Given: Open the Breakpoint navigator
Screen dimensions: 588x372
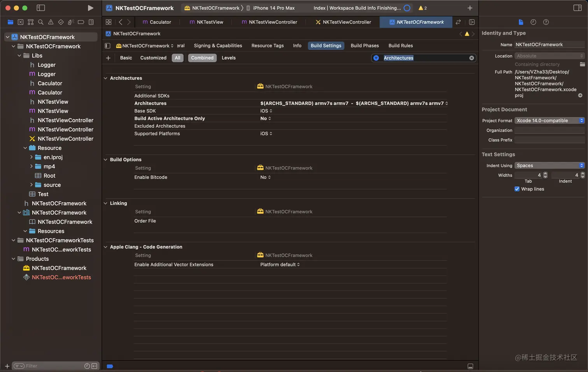Looking at the screenshot, I should [81, 22].
